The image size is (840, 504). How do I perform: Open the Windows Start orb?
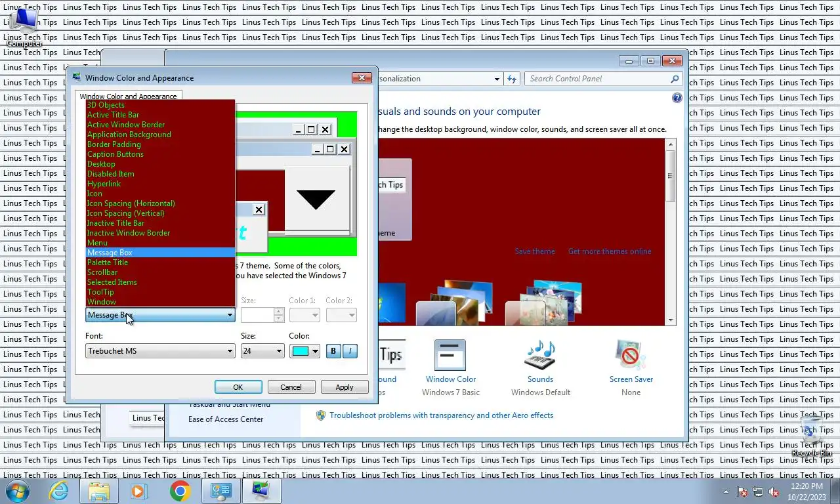click(x=17, y=491)
